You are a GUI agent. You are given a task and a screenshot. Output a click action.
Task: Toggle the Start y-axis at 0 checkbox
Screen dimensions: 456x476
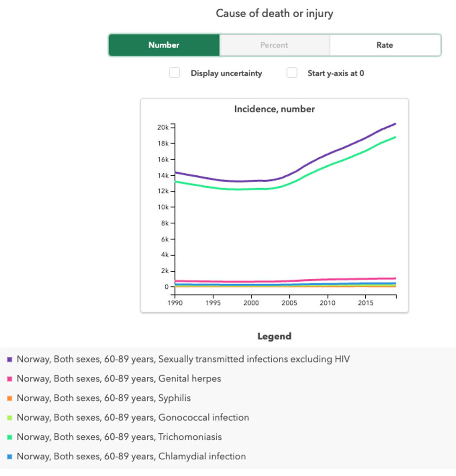292,73
